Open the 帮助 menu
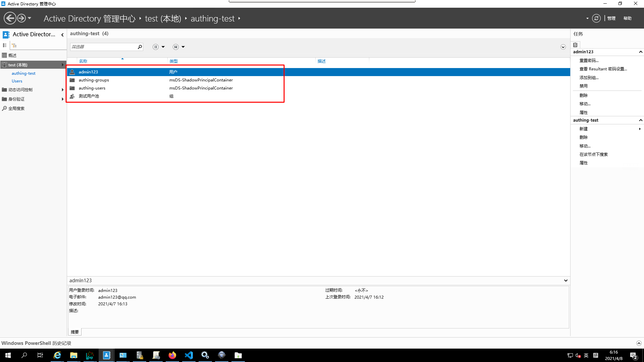This screenshot has width=644, height=362. [x=627, y=18]
